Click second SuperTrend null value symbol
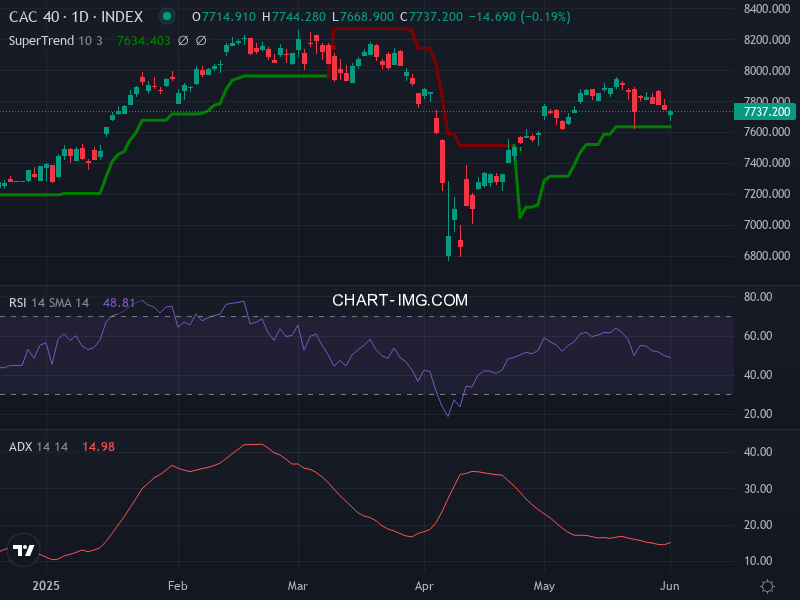The width and height of the screenshot is (800, 600). pos(201,40)
